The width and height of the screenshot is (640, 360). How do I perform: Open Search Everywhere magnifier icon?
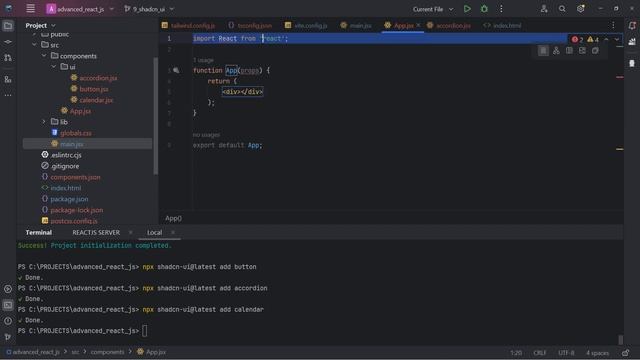click(562, 9)
